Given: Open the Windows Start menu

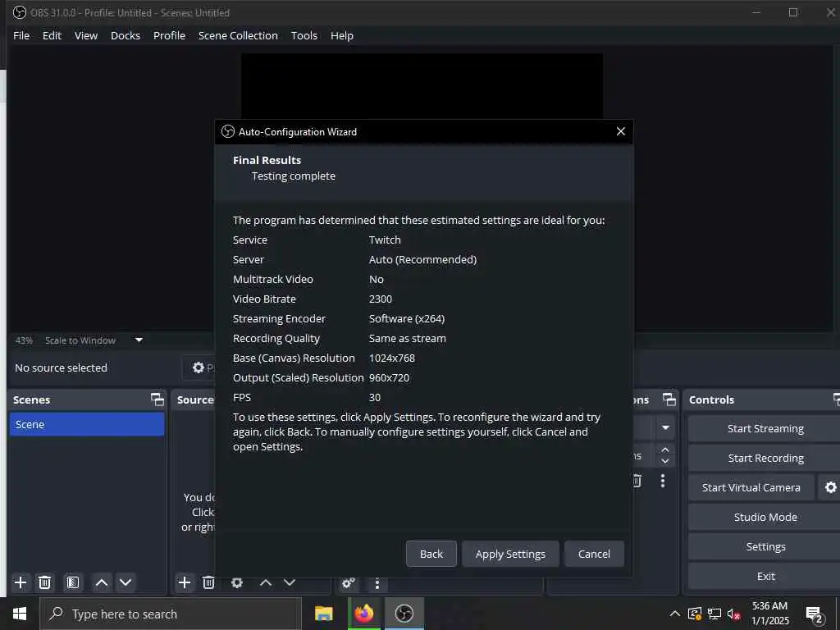Looking at the screenshot, I should [x=20, y=614].
